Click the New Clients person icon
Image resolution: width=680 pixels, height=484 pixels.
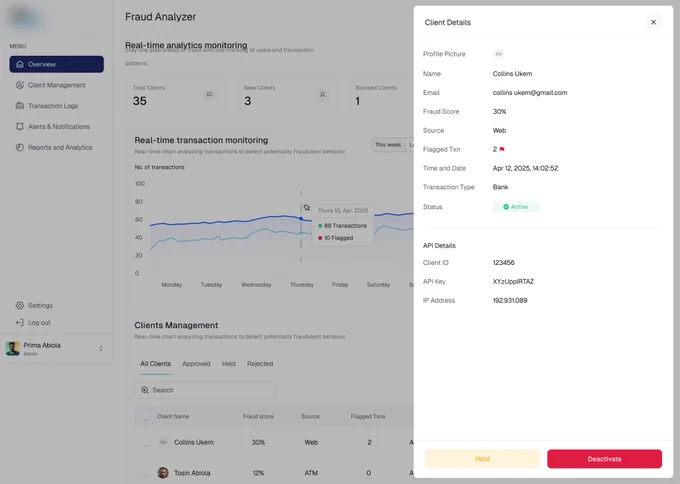point(323,95)
